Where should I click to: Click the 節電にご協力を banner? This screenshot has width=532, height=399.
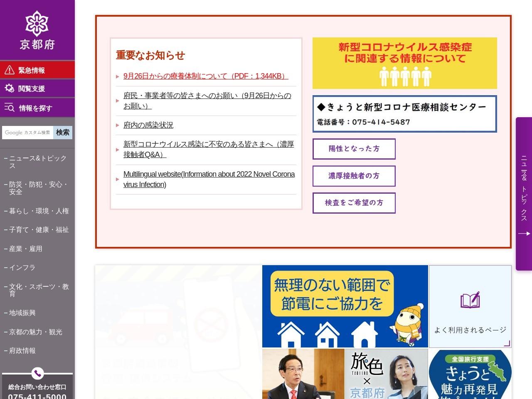pyautogui.click(x=345, y=306)
